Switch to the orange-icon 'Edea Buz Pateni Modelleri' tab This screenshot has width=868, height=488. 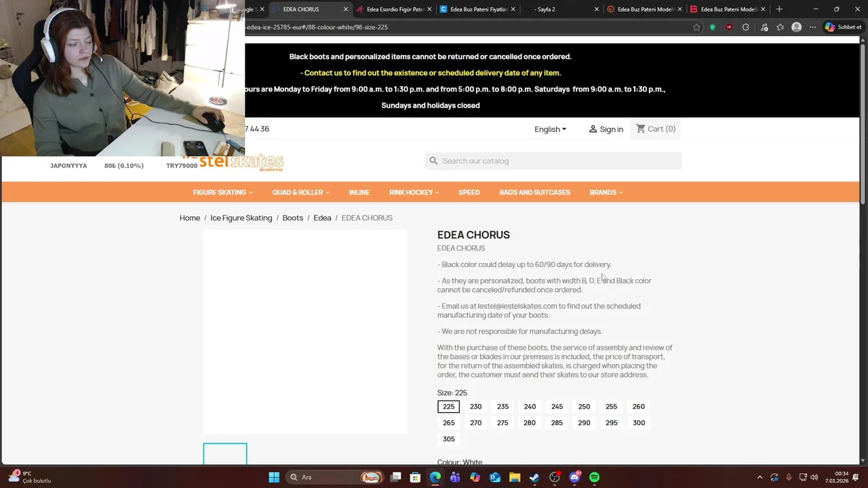coord(644,9)
